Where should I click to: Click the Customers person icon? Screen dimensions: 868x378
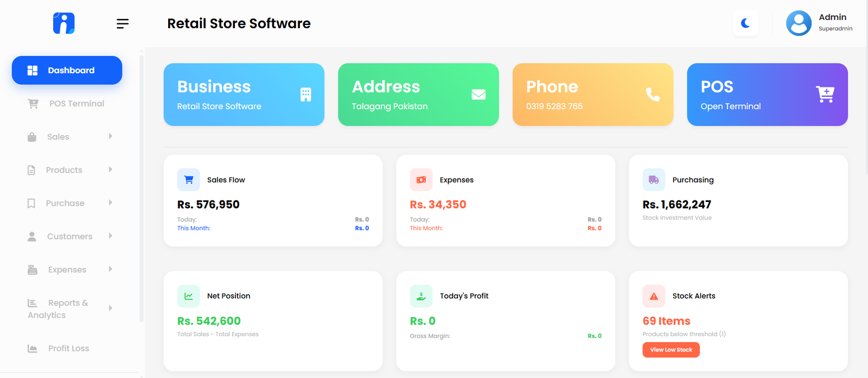click(x=32, y=236)
